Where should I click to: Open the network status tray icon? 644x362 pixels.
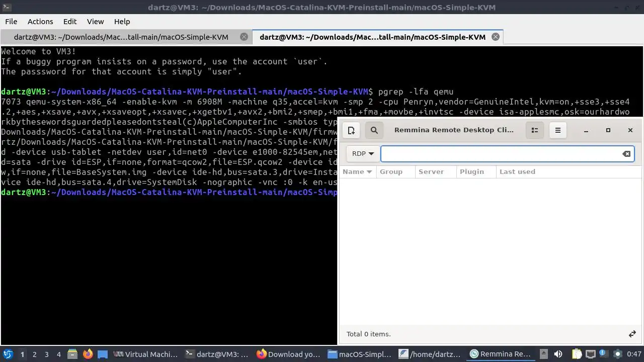590,354
